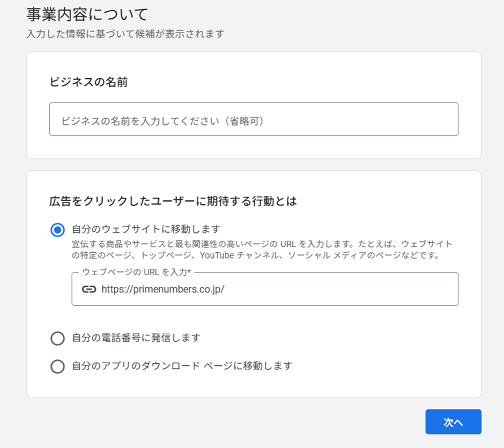Choose the 自分の電話番号に発信します radio button
The width and height of the screenshot is (504, 448).
coord(57,338)
